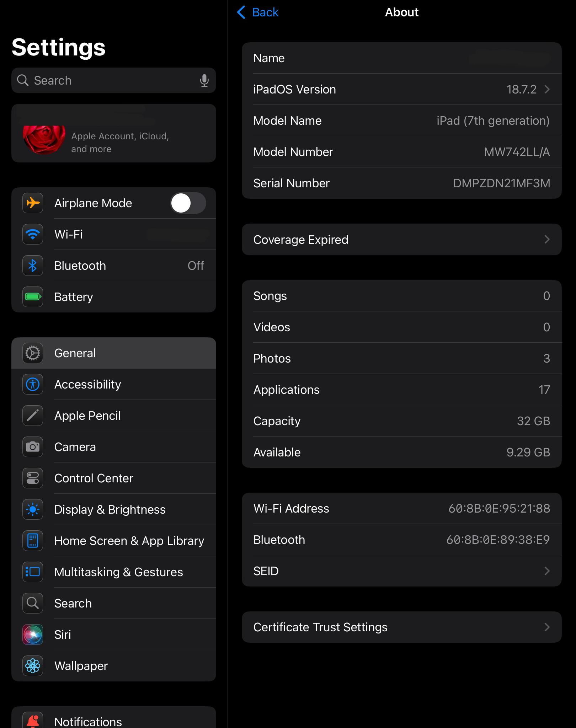Open Siri settings label
The image size is (576, 728).
click(63, 635)
